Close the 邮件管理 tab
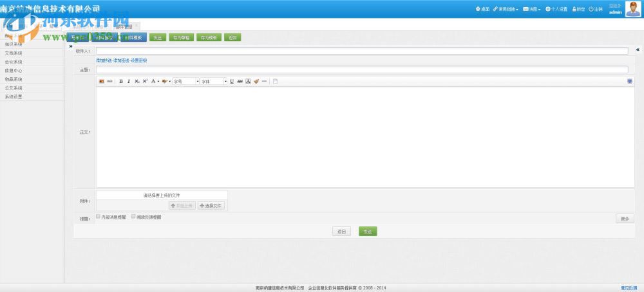 click(x=137, y=25)
